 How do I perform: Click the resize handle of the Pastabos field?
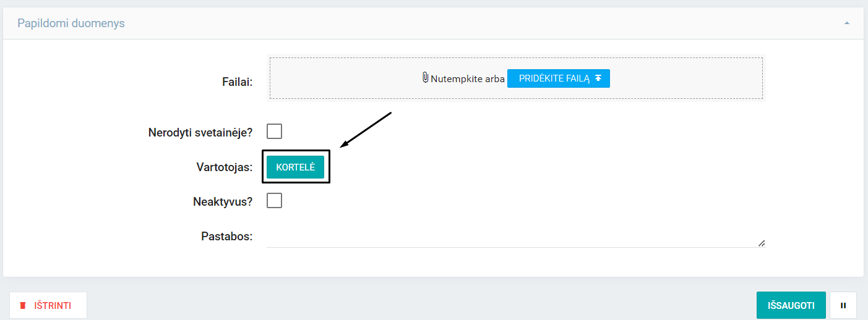pos(762,243)
